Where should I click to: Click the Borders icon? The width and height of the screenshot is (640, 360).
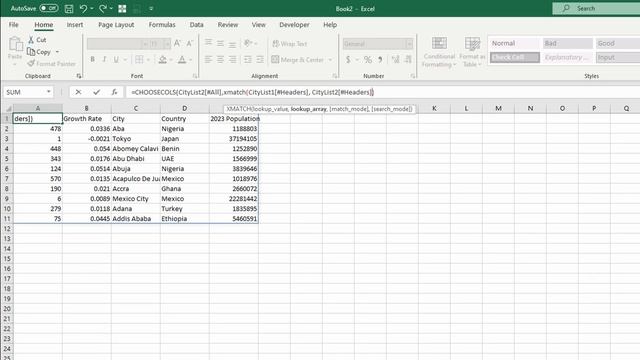click(x=139, y=60)
